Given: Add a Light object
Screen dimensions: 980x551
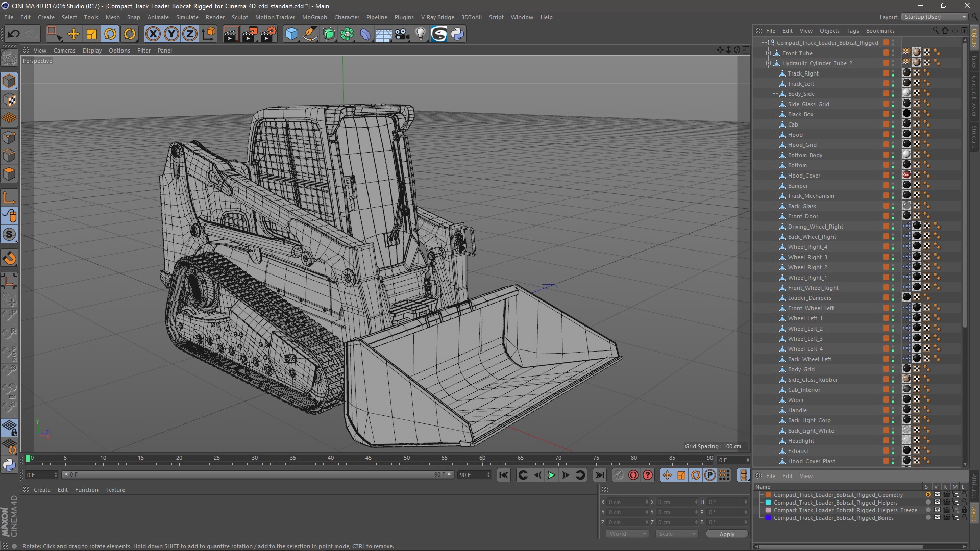Looking at the screenshot, I should 421,34.
